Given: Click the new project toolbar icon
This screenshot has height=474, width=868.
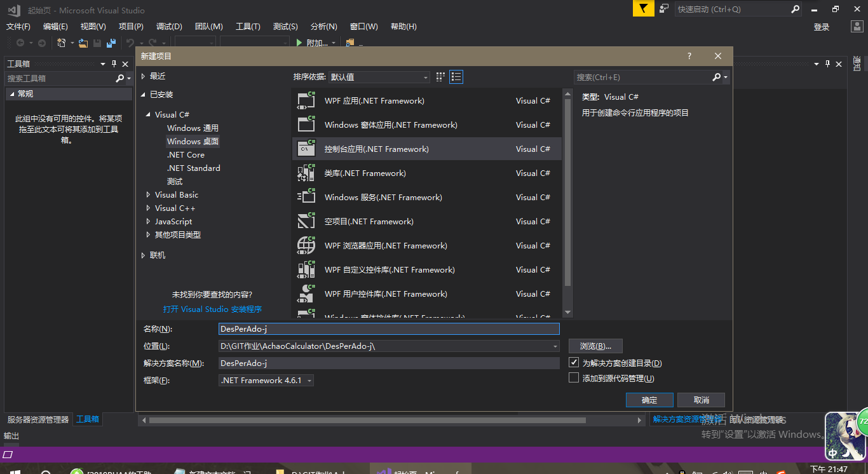Looking at the screenshot, I should [x=62, y=43].
